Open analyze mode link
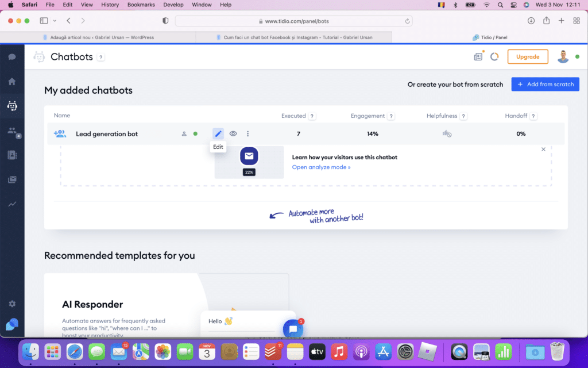588x368 pixels. pyautogui.click(x=321, y=167)
